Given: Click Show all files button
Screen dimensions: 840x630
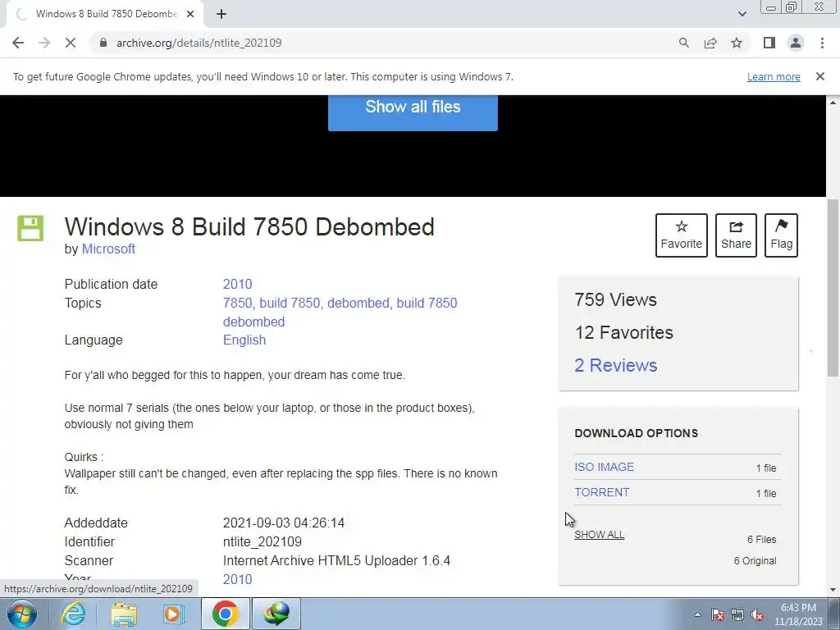Looking at the screenshot, I should [x=413, y=112].
